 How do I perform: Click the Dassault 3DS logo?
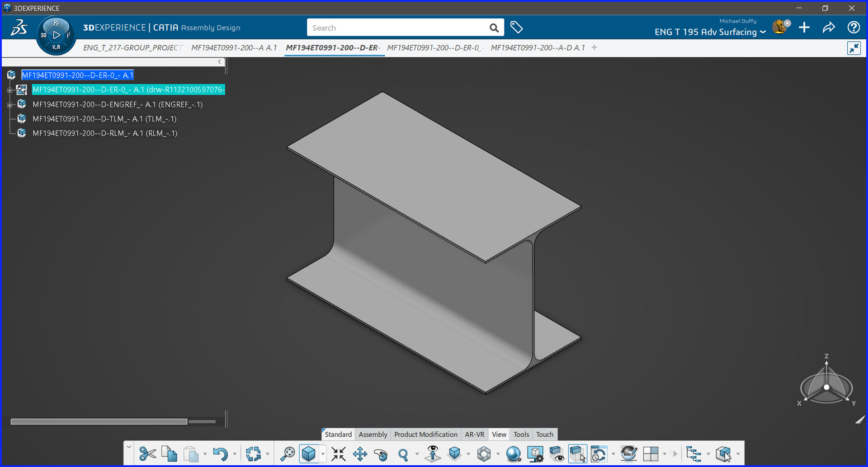coord(19,28)
